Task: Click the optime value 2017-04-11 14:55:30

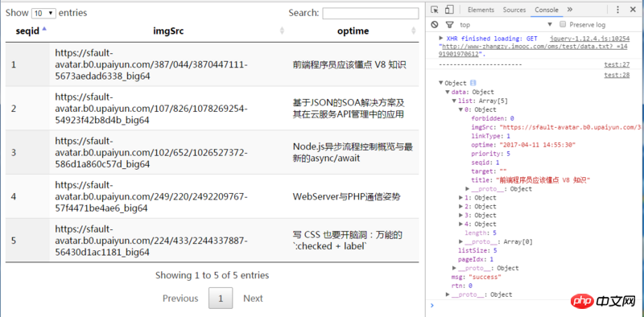Action: point(537,145)
